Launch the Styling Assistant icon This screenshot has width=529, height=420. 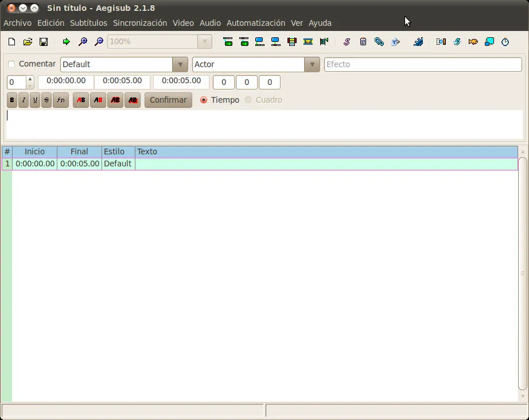(x=457, y=42)
